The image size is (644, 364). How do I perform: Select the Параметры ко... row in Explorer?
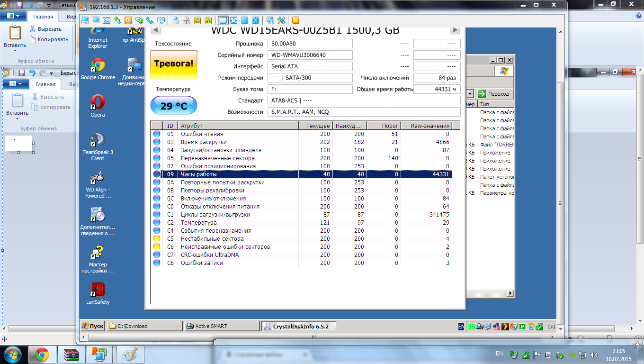(x=491, y=193)
